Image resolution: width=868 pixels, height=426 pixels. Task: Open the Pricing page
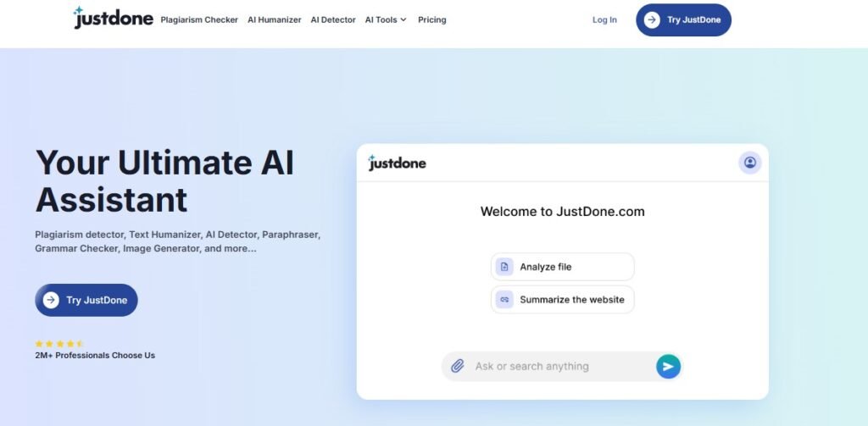(x=431, y=20)
